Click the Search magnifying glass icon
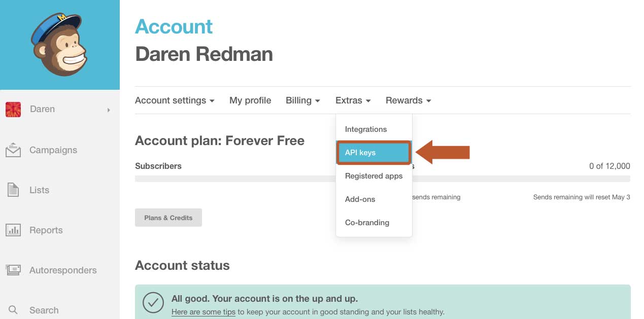 [13, 310]
